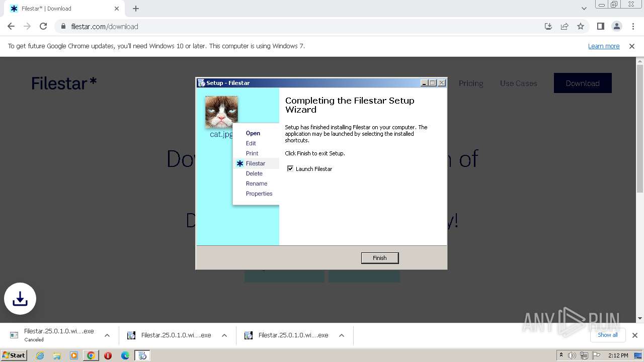Screen dimensions: 644x362
Task: Uncheck the Launch Filestar checkbox
Action: pyautogui.click(x=290, y=168)
